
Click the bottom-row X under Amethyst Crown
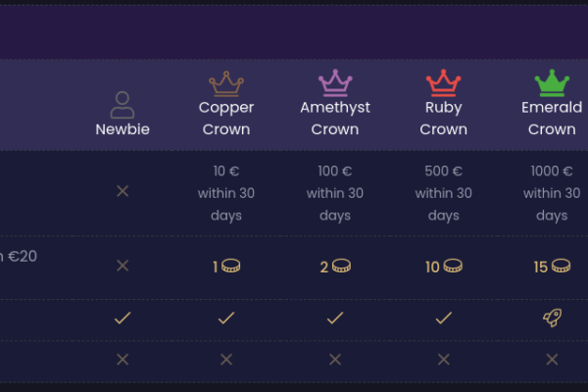point(335,360)
